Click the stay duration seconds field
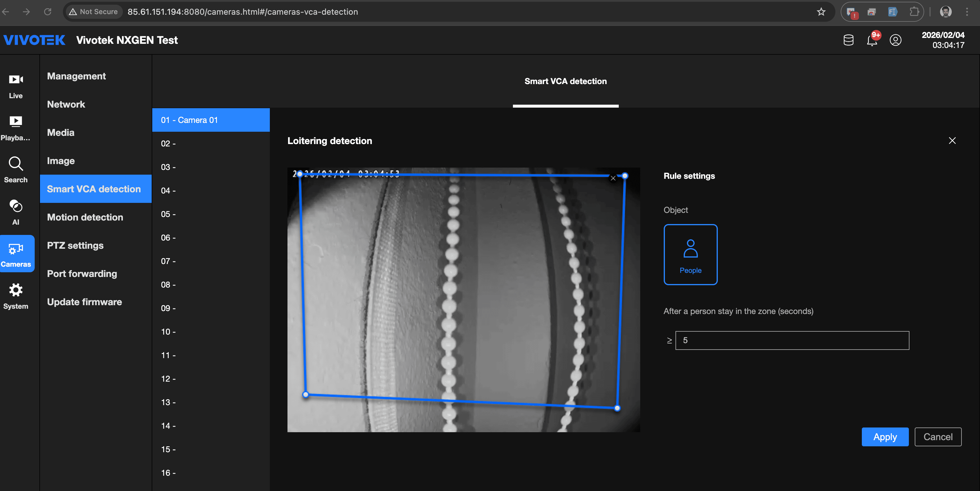Viewport: 980px width, 491px height. point(792,340)
